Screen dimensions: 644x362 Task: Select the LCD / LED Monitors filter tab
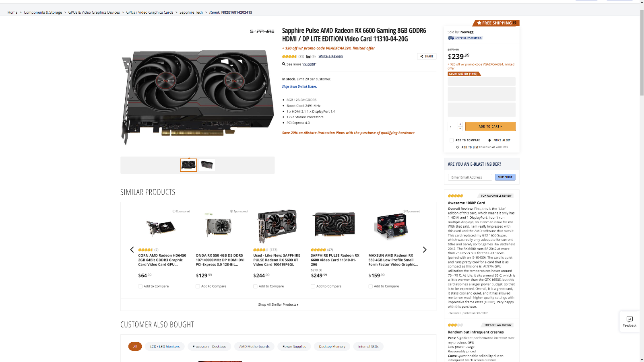(x=165, y=346)
